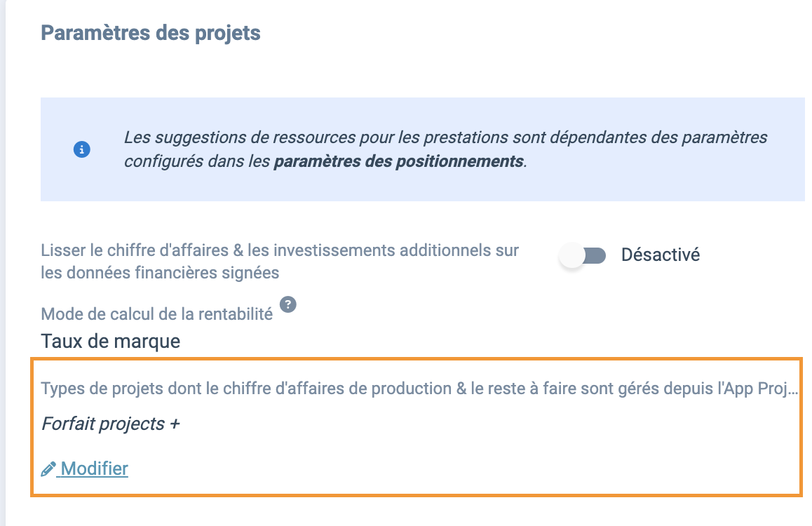812x526 pixels.
Task: Click the Les suggestions de ressources banner text
Action: [x=445, y=149]
